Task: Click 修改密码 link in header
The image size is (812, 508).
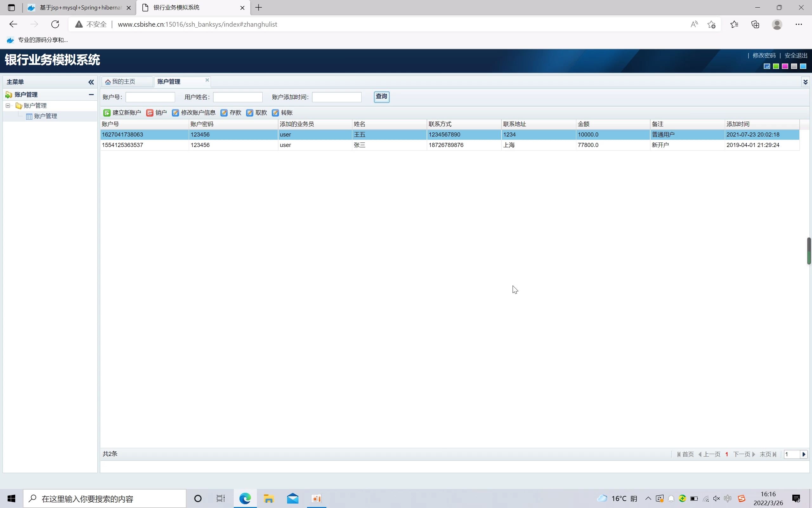Action: coord(764,56)
